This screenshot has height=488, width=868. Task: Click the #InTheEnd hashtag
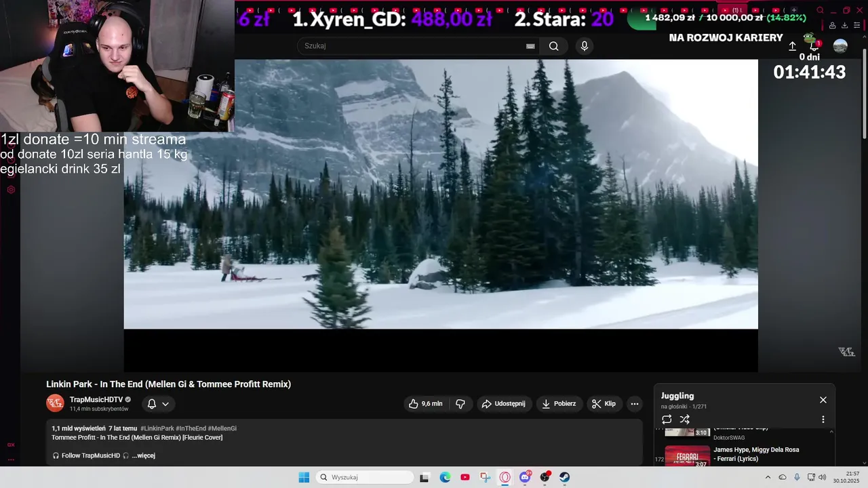(x=191, y=428)
